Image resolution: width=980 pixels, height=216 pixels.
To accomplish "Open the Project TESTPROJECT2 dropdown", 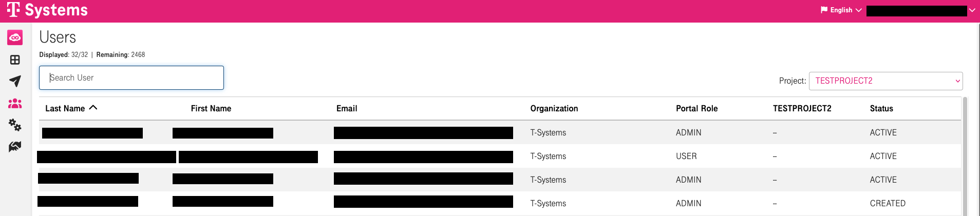I will click(x=885, y=81).
